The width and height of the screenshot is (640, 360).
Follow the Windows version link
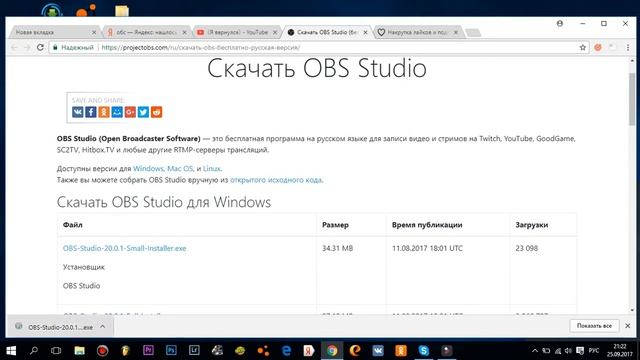click(x=148, y=168)
